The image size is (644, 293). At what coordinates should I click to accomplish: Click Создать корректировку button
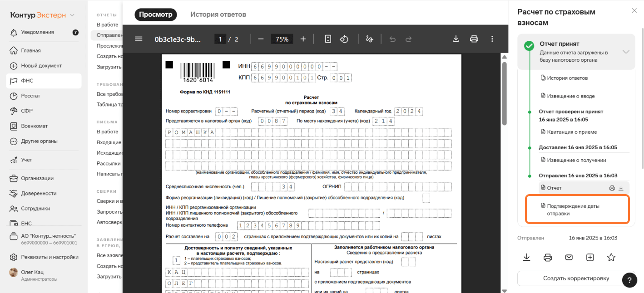coord(576,278)
